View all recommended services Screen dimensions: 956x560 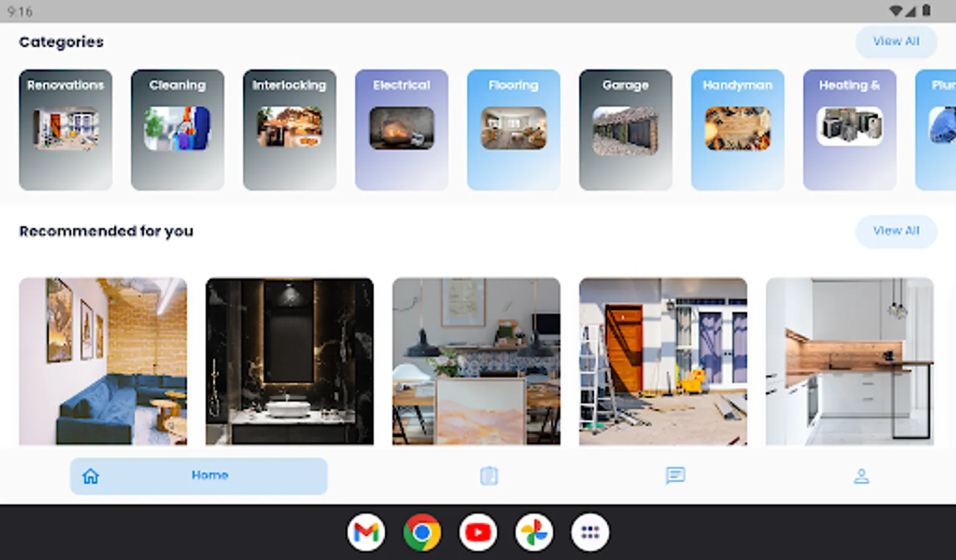(896, 231)
